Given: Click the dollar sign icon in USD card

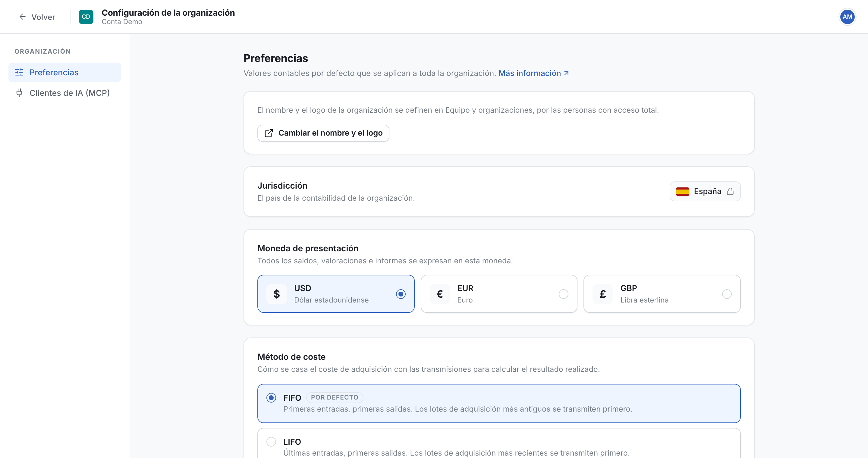Looking at the screenshot, I should pyautogui.click(x=277, y=294).
